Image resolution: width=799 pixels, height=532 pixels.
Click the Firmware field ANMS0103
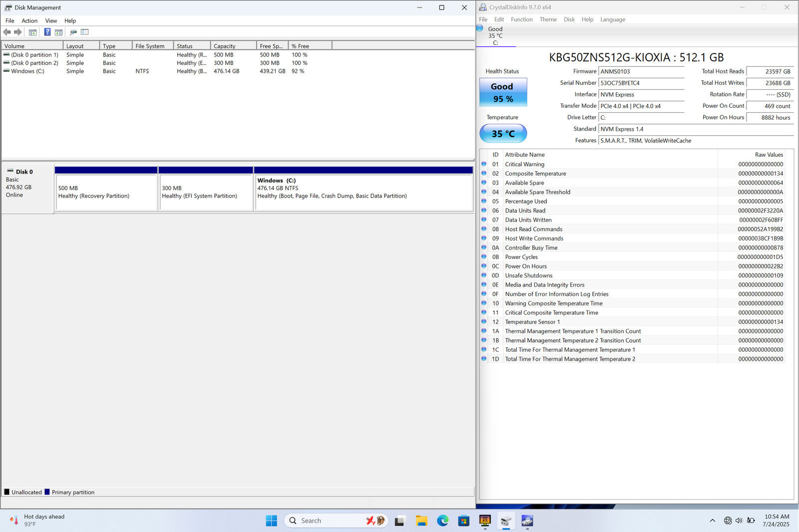click(641, 71)
